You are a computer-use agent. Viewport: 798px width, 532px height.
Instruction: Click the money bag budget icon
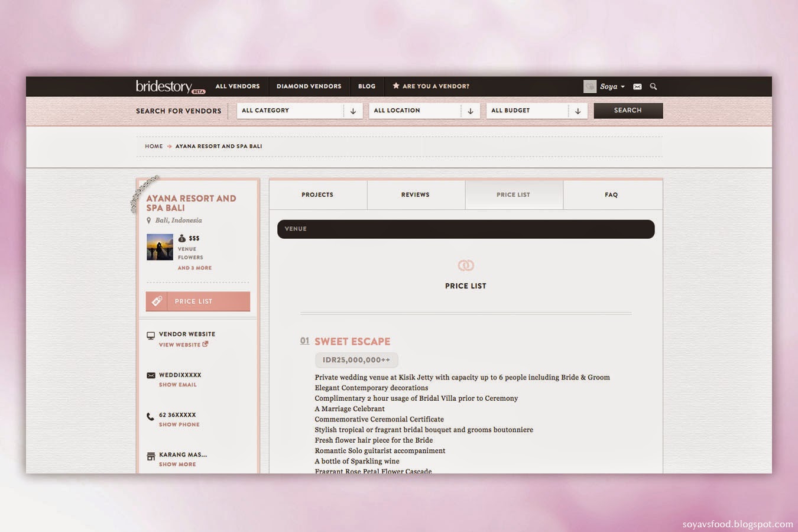coord(182,238)
